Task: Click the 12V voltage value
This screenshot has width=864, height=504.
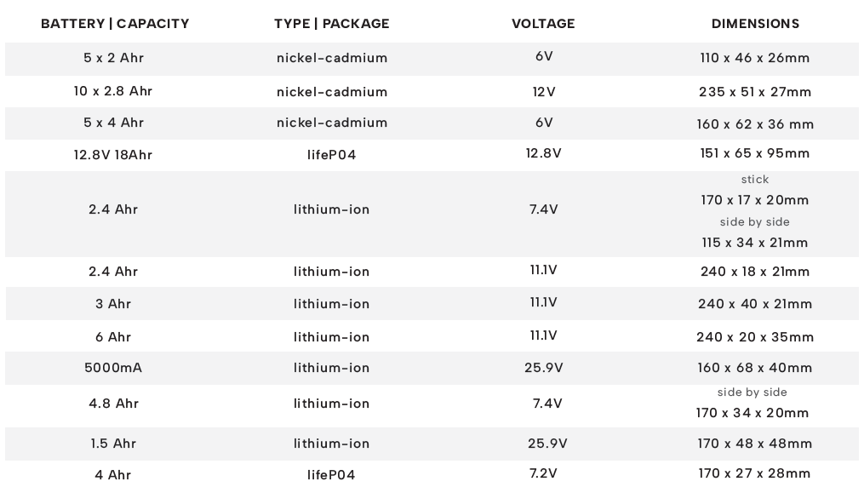Action: tap(543, 91)
